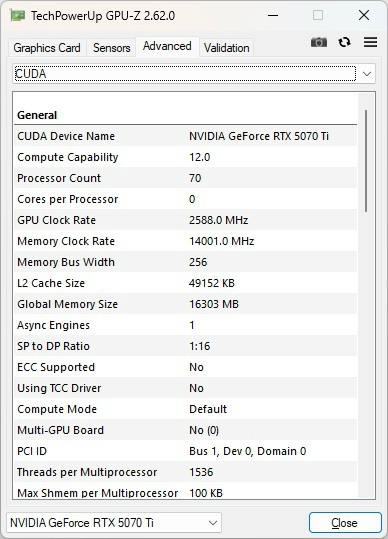Select the L2 Cache Size label

click(51, 283)
